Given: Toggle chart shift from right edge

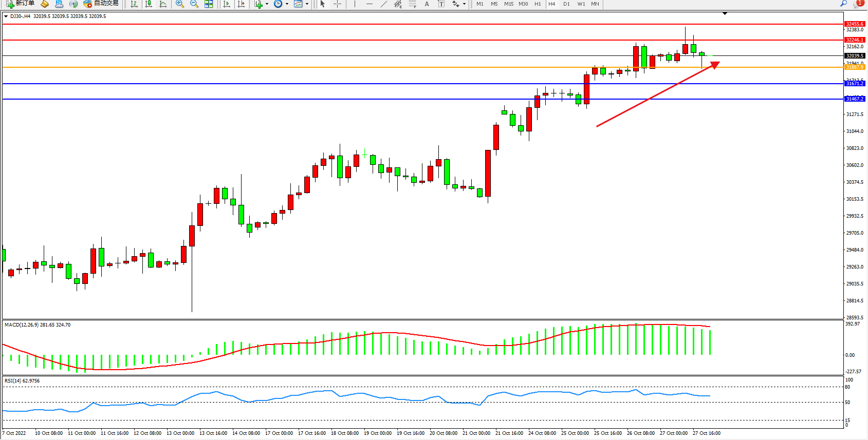Looking at the screenshot, I should [241, 4].
